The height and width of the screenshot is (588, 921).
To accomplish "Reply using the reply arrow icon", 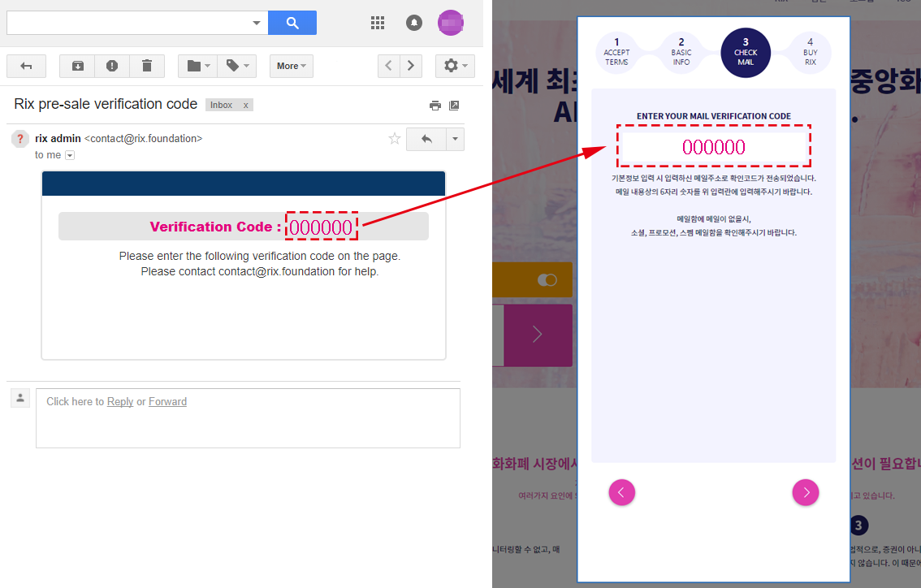I will pyautogui.click(x=426, y=139).
